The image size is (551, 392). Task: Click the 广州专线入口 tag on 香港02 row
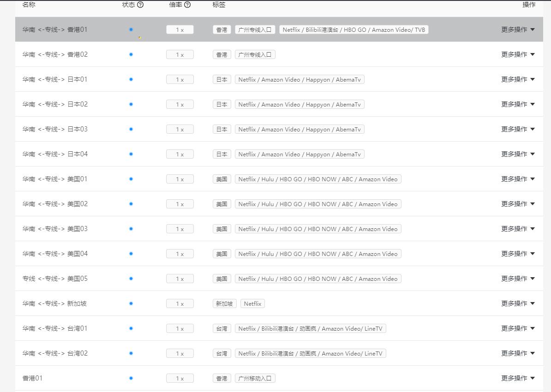[255, 54]
